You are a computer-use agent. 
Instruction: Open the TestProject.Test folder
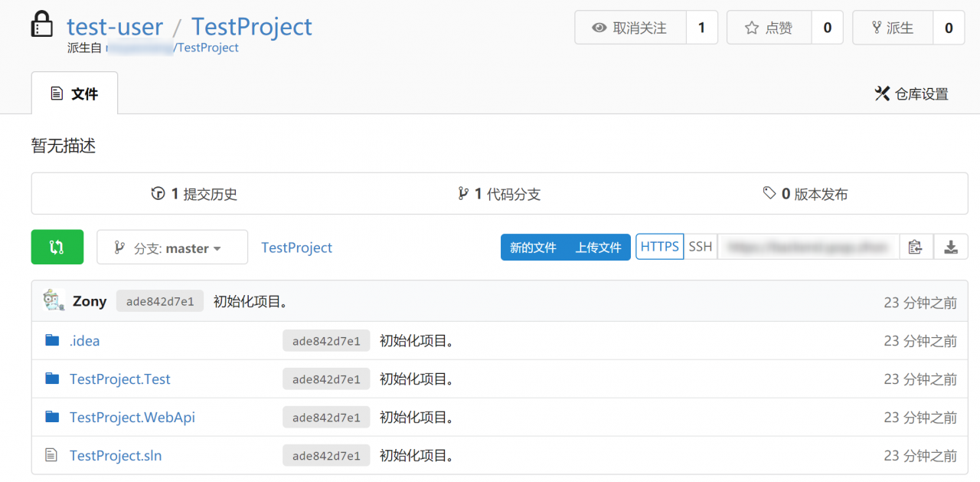tap(120, 379)
